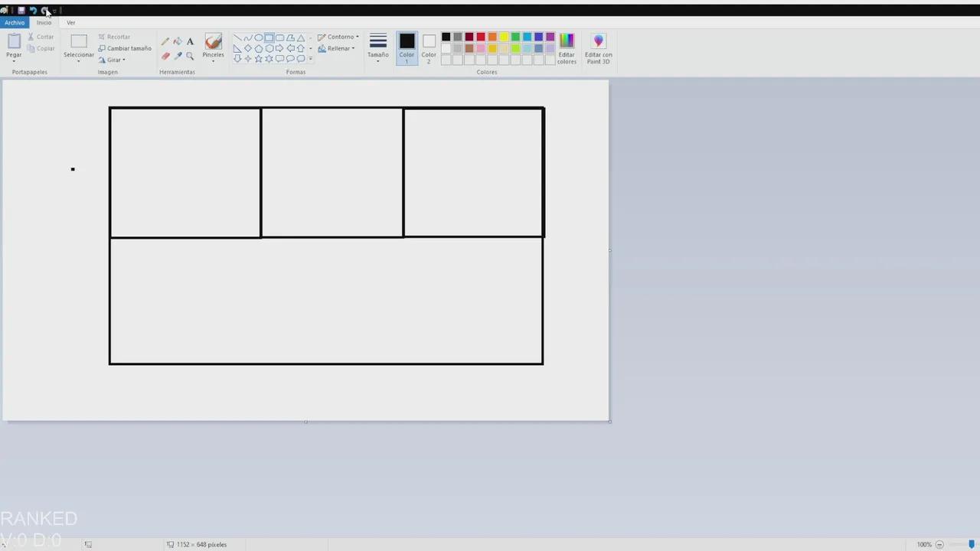Image resolution: width=980 pixels, height=551 pixels.
Task: Open the Archivo menu
Action: (14, 22)
